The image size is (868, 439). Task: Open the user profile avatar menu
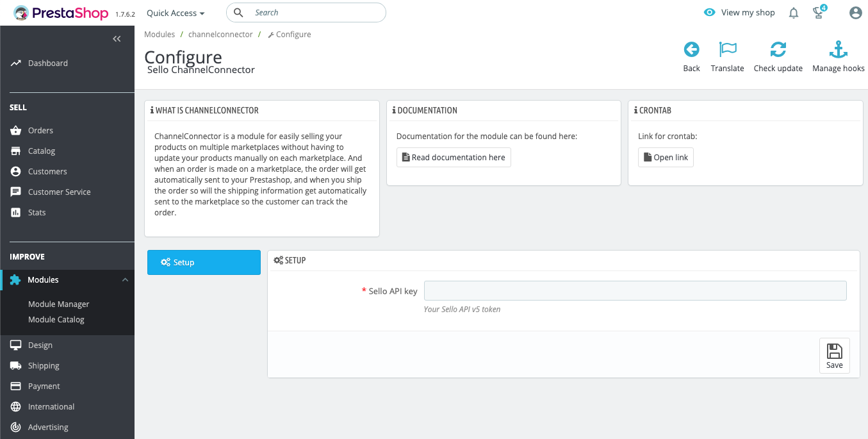click(x=855, y=13)
